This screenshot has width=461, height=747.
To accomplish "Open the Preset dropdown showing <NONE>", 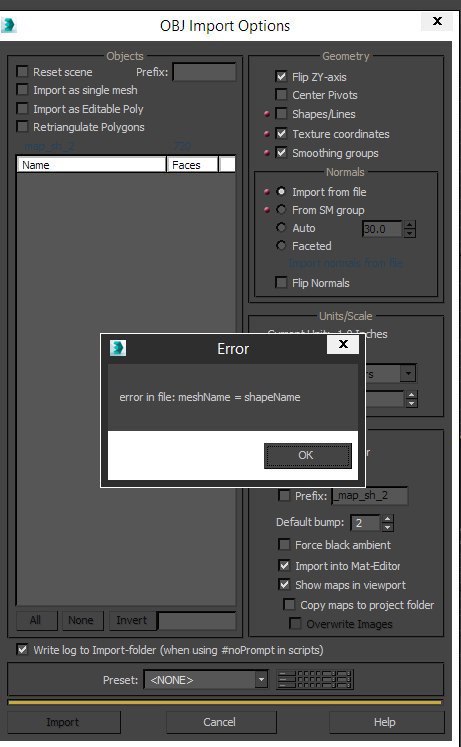I will [x=206, y=680].
